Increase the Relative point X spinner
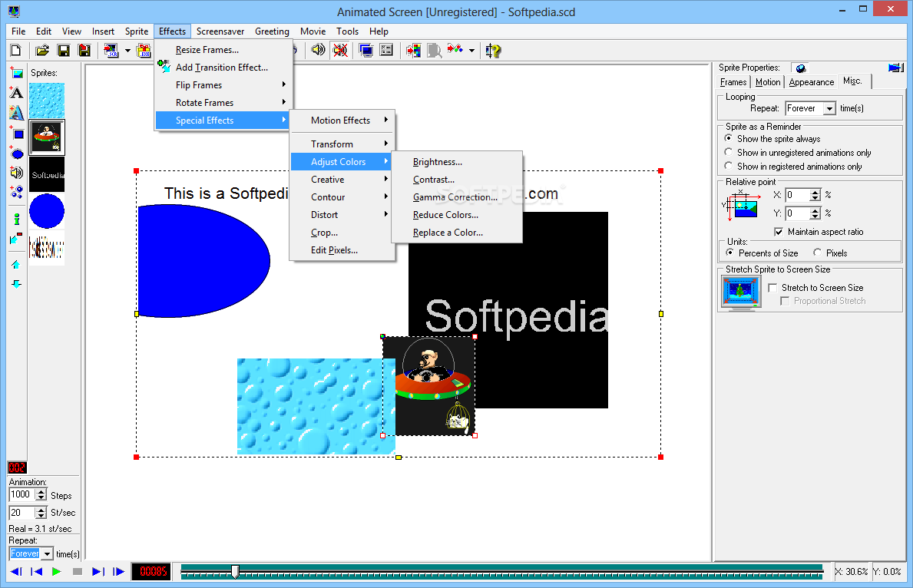 (x=815, y=192)
